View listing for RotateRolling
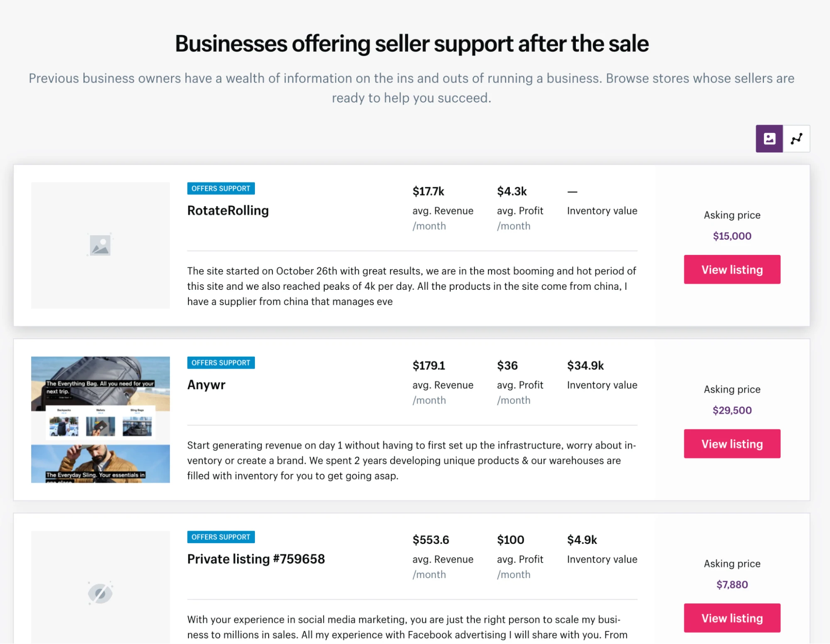Viewport: 830px width, 644px height. point(732,269)
